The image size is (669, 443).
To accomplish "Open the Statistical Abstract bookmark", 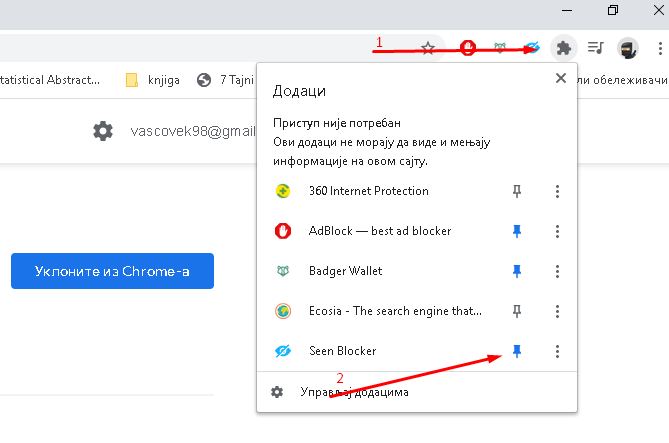I will [x=49, y=80].
